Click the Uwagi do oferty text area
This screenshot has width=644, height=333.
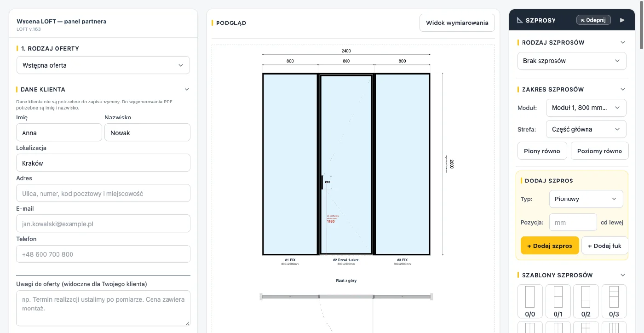[103, 308]
